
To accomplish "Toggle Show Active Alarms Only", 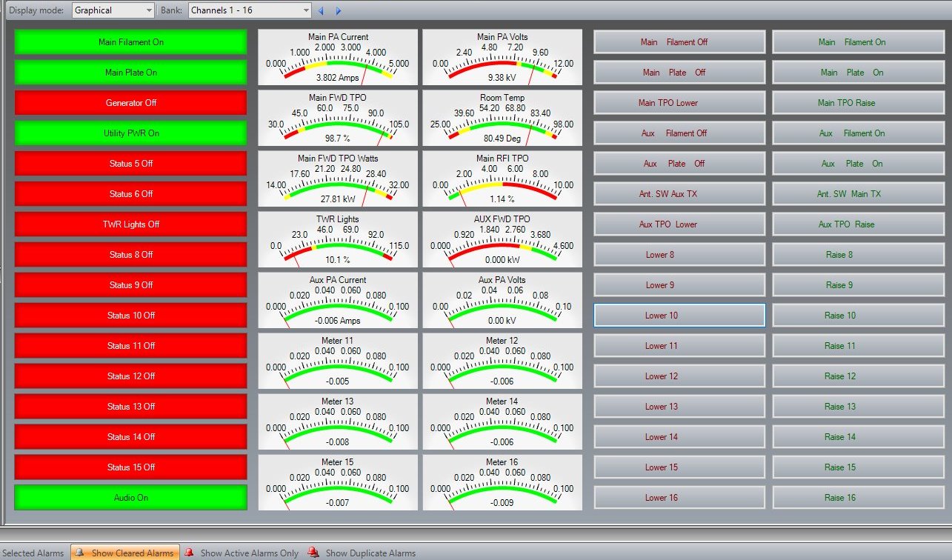I will tap(242, 553).
